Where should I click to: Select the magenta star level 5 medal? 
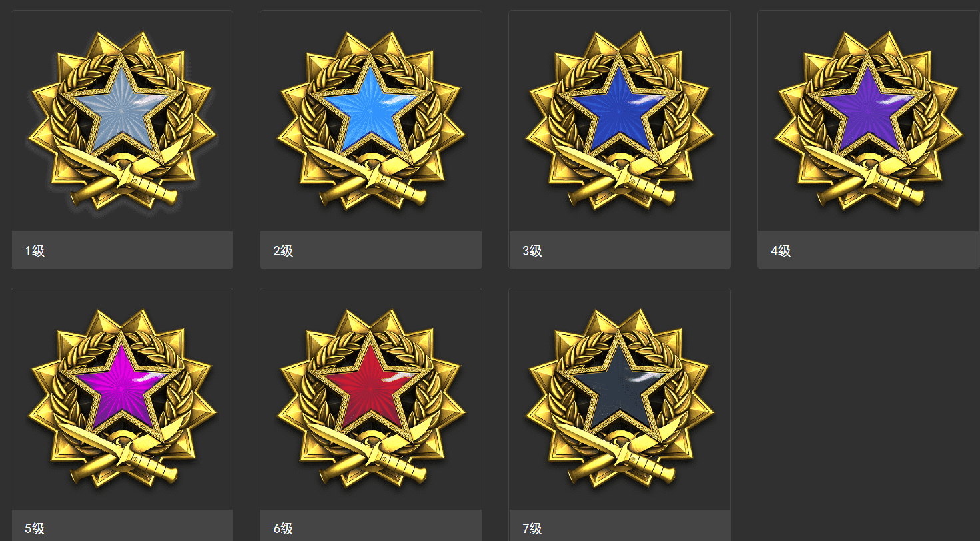click(122, 398)
